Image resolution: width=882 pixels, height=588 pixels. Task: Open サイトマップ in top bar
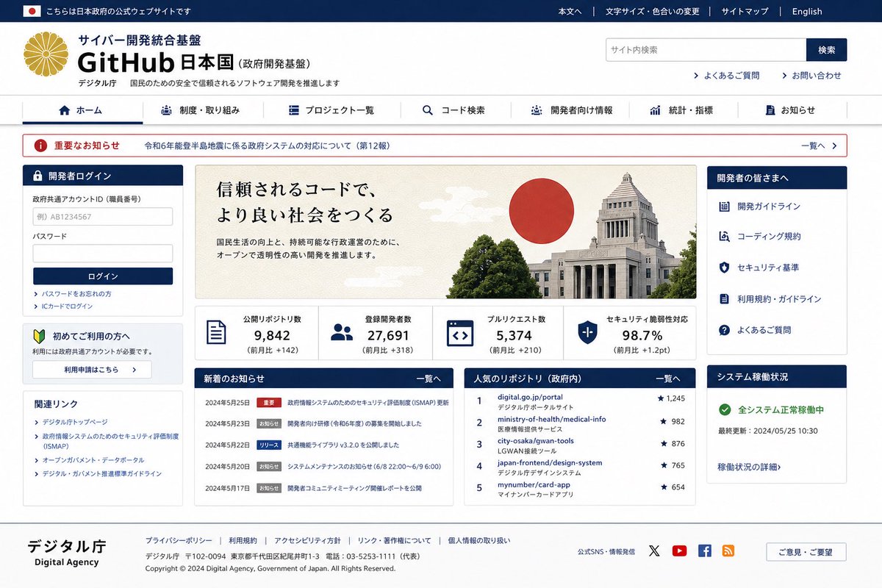coord(745,11)
